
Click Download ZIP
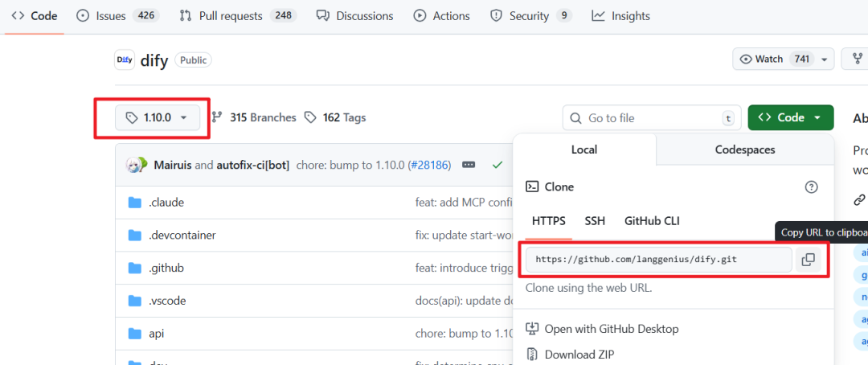[x=570, y=355]
